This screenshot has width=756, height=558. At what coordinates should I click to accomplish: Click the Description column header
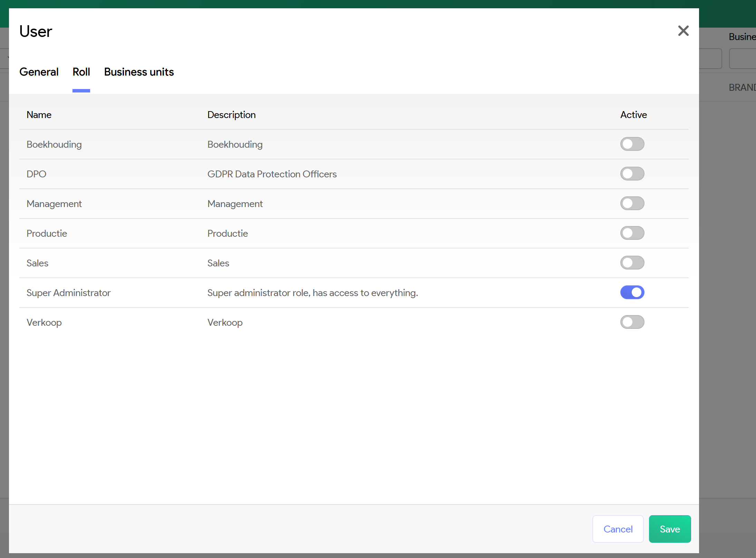(231, 115)
